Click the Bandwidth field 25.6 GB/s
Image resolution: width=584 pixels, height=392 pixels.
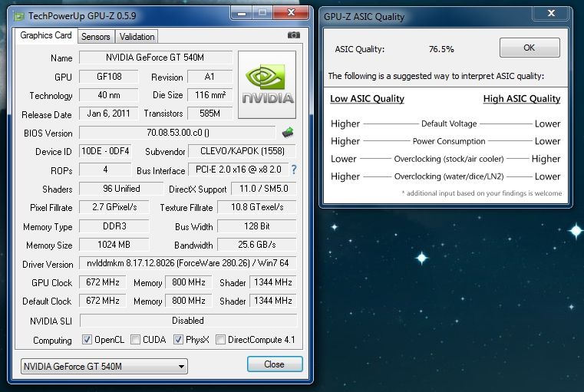point(257,245)
